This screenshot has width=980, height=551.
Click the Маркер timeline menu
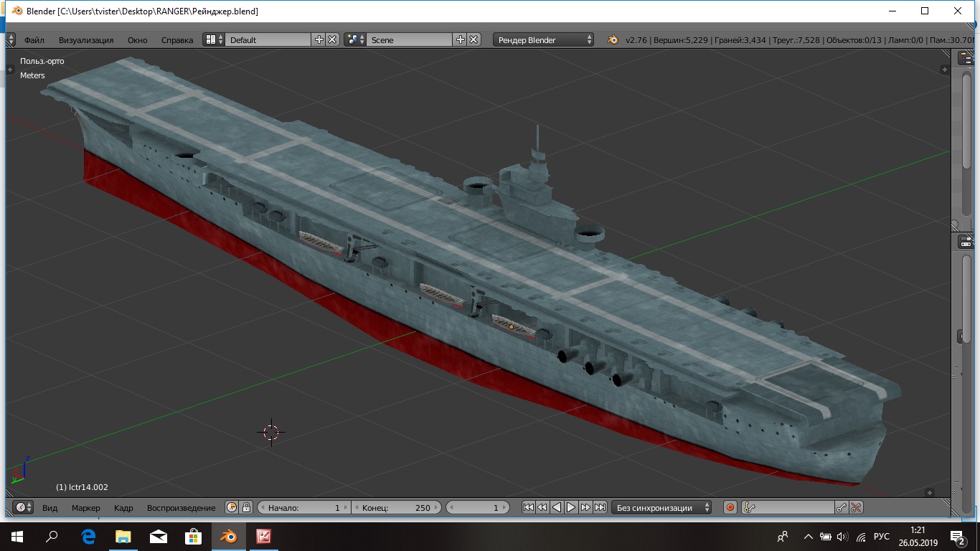click(x=85, y=507)
